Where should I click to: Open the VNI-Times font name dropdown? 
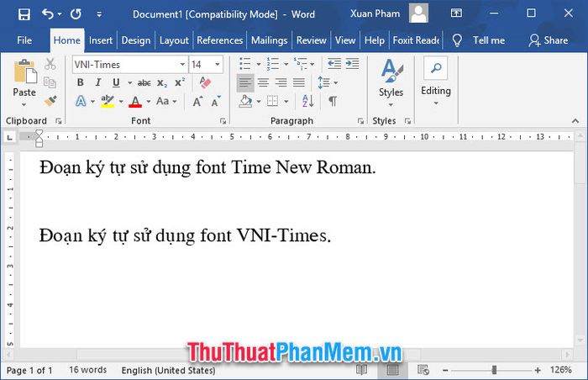[x=182, y=65]
